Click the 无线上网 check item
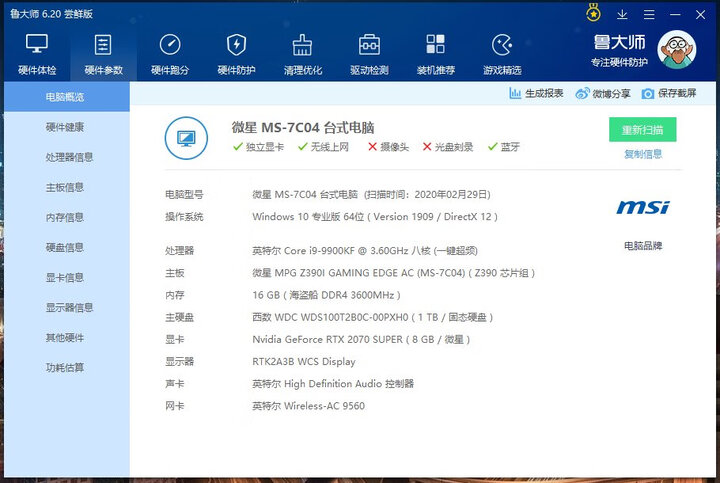The image size is (720, 483). pyautogui.click(x=323, y=147)
